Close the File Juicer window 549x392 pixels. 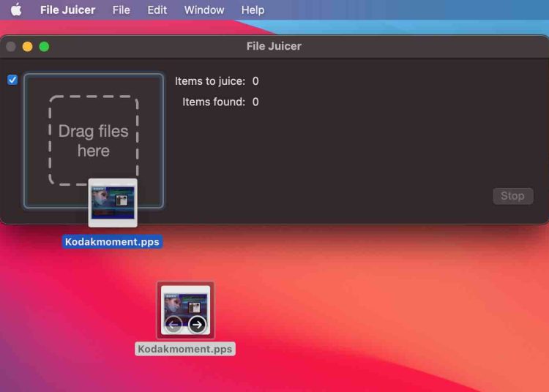[11, 47]
